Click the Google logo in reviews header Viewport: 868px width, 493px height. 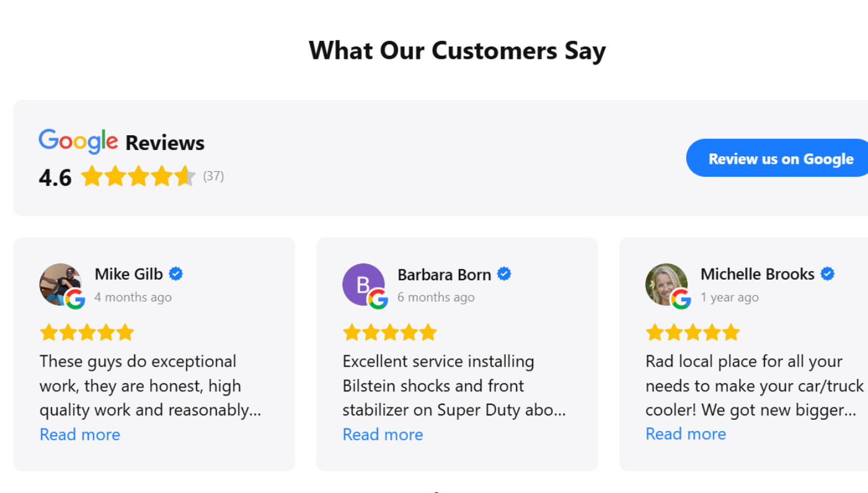(x=78, y=141)
